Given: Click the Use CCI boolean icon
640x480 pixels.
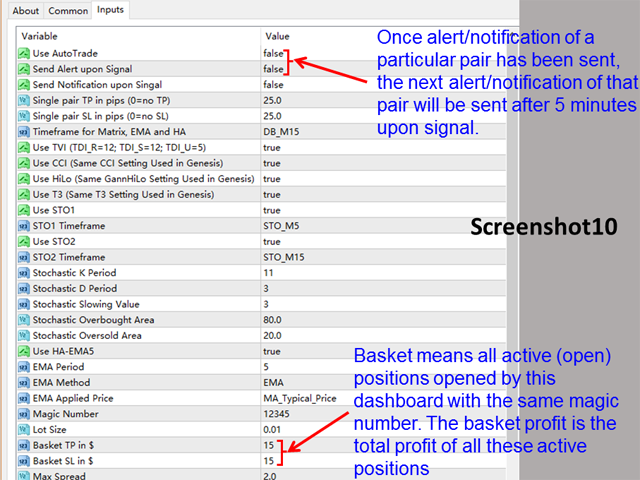Looking at the screenshot, I should pos(24,163).
